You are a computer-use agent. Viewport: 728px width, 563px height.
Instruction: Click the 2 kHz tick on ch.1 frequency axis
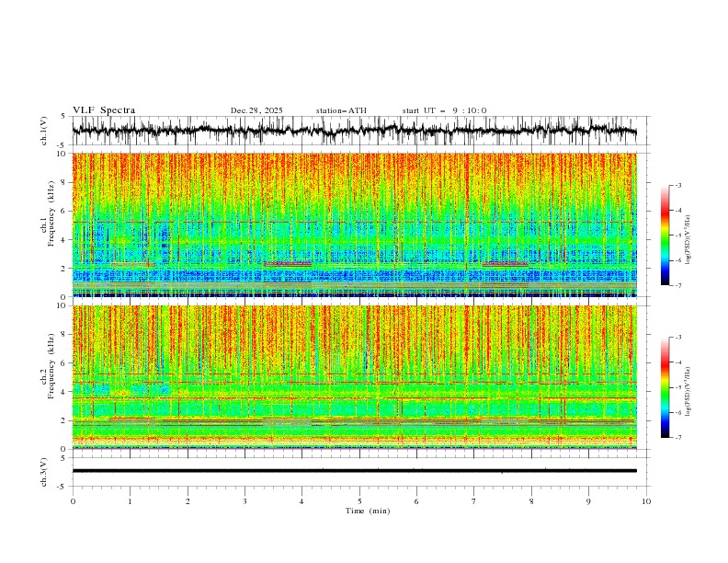[x=65, y=269]
